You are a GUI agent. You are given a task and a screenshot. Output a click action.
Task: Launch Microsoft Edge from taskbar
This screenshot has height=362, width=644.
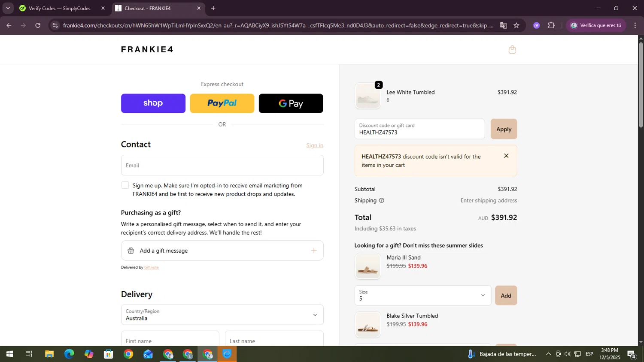[69, 354]
